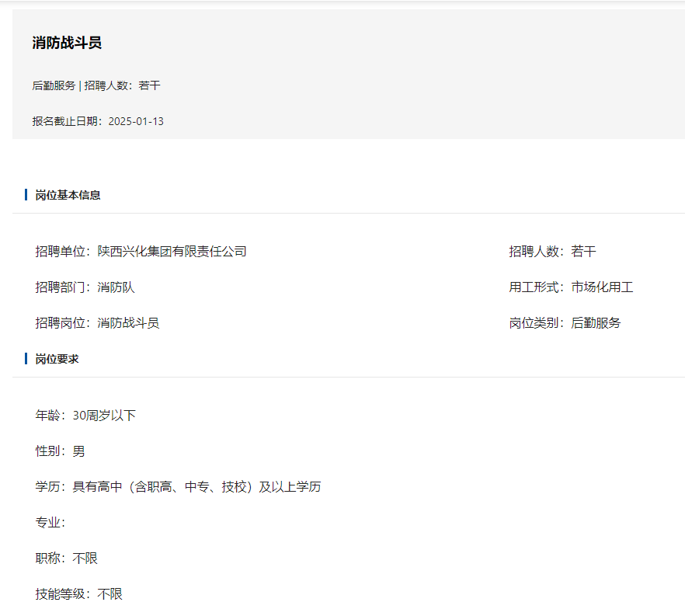Click the empty 专业 field label

click(x=50, y=523)
